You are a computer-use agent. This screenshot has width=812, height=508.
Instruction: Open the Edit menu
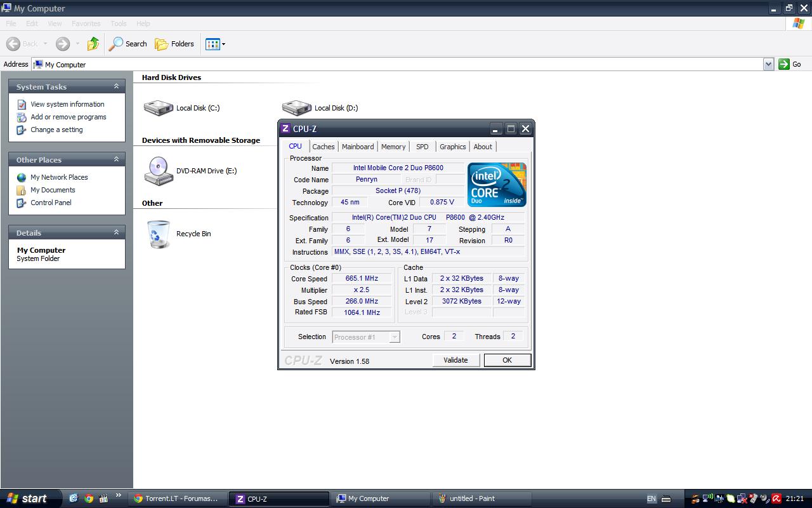coord(32,23)
